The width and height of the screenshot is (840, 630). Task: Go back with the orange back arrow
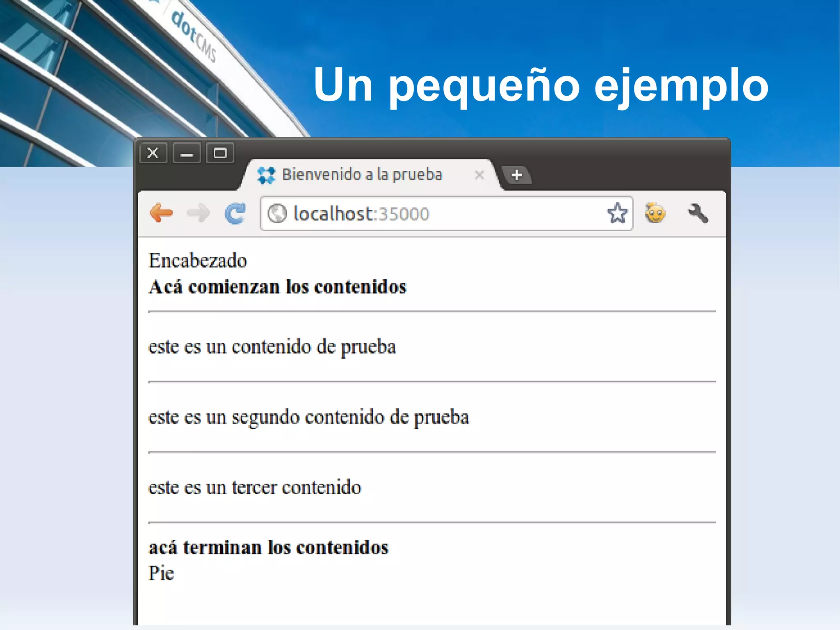161,213
